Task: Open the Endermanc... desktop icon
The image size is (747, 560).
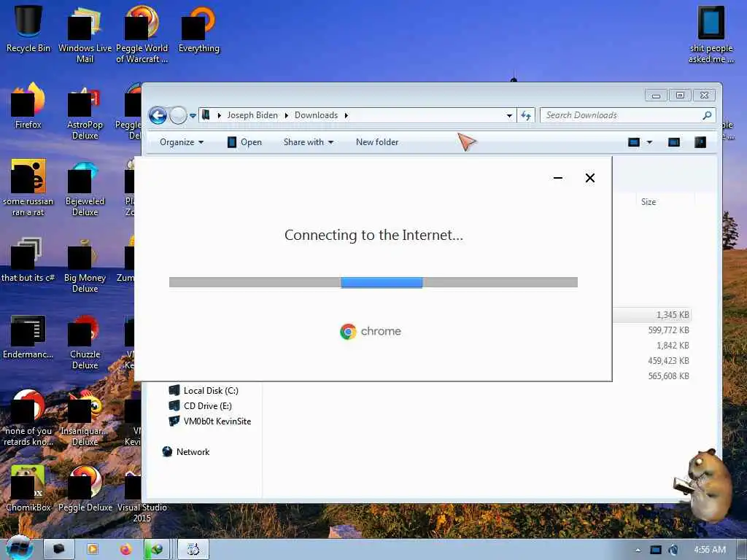Action: [28, 335]
